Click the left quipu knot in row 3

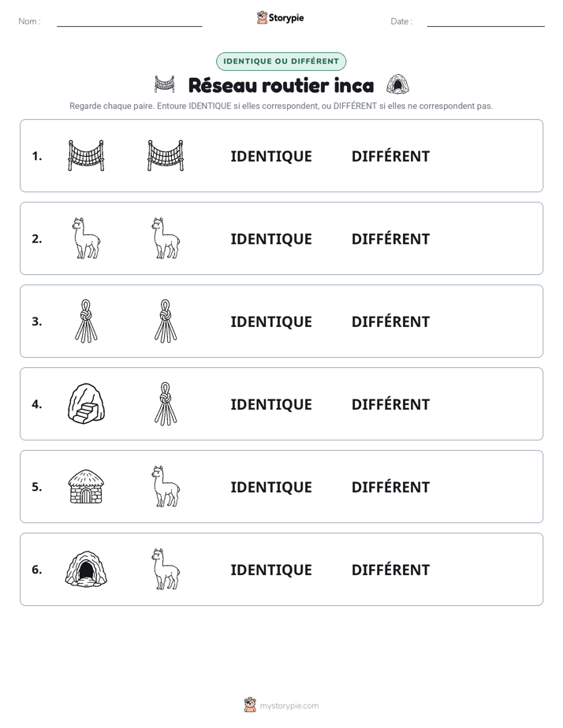[x=86, y=321]
